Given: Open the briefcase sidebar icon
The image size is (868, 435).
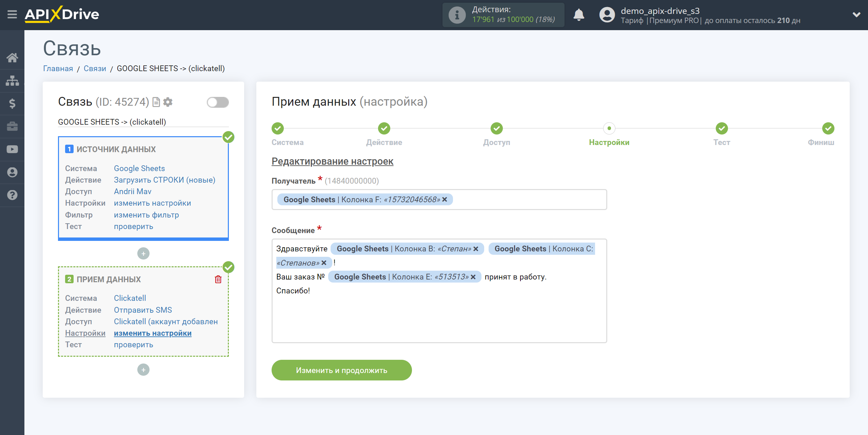Looking at the screenshot, I should coord(12,126).
